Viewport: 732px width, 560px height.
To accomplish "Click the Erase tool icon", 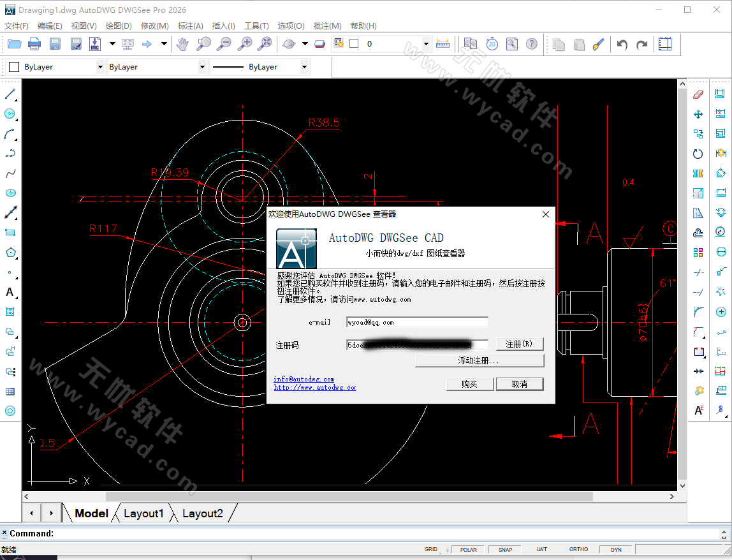I will pos(698,94).
